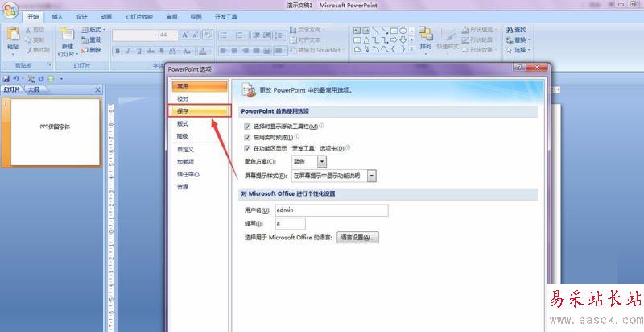Click the Numbering list icon
644x332 pixels.
[241, 35]
